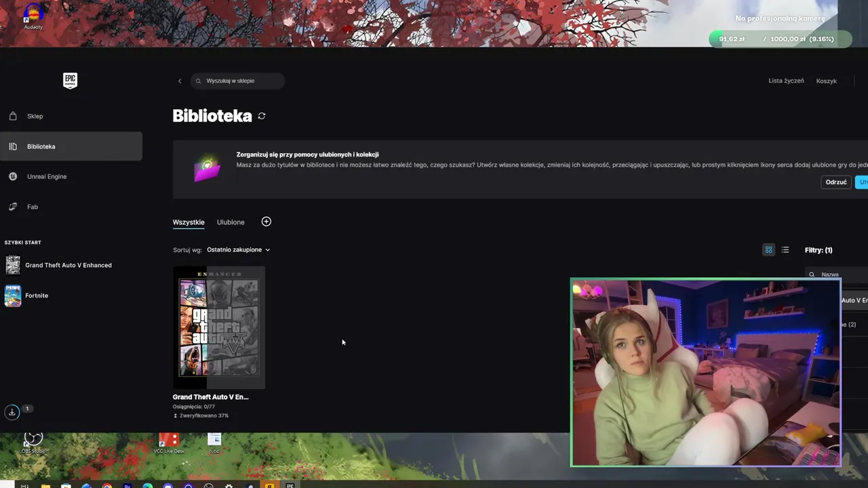Open Premiere Pro in taskbar

127,485
